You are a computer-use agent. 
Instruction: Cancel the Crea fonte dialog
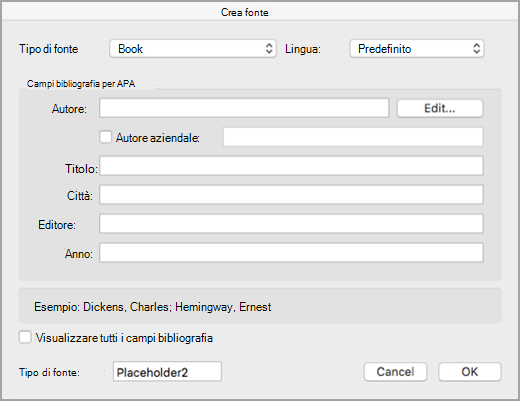tap(395, 372)
